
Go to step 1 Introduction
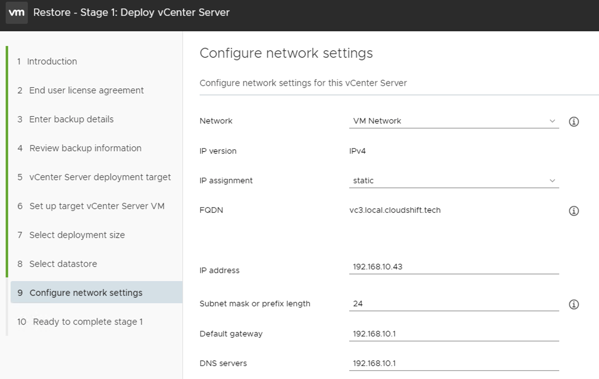[47, 62]
